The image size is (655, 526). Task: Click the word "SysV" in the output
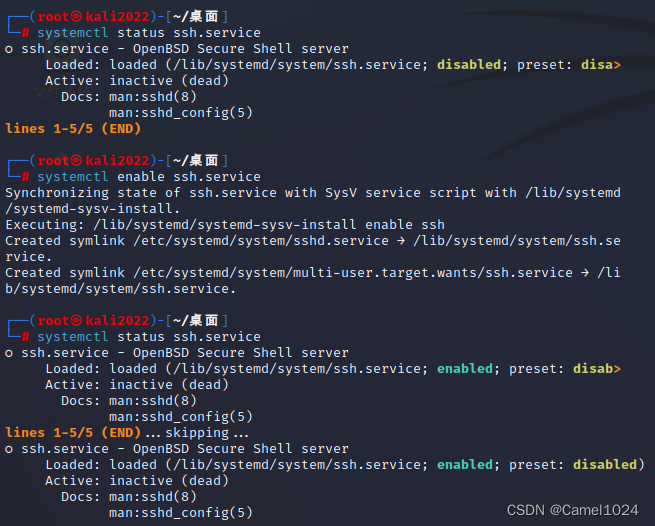tap(341, 193)
